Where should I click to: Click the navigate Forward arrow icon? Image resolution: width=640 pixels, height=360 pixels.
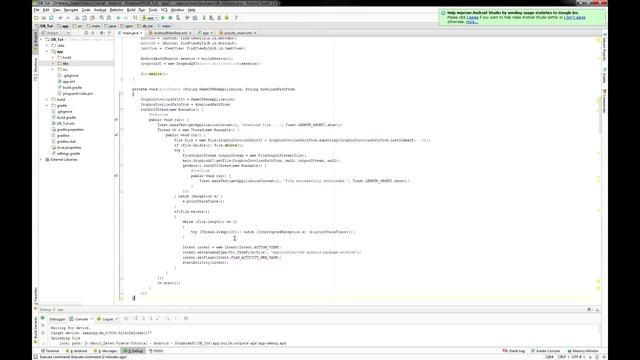click(x=126, y=18)
